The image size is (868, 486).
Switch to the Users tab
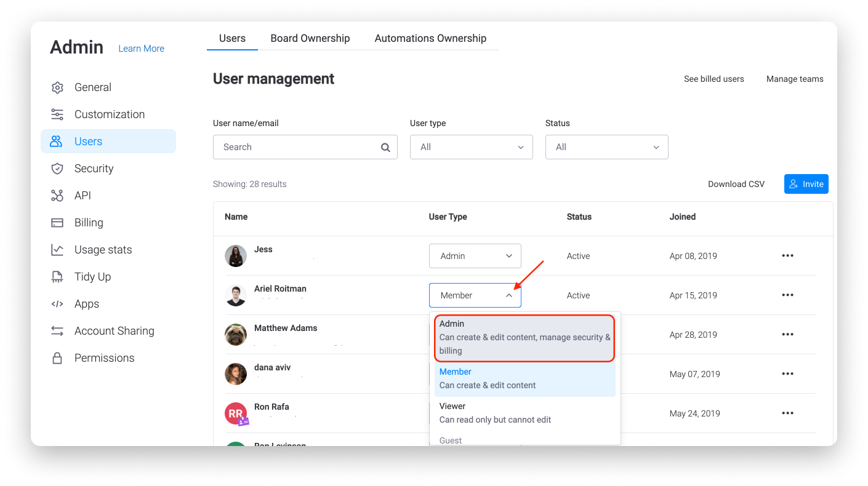(232, 38)
